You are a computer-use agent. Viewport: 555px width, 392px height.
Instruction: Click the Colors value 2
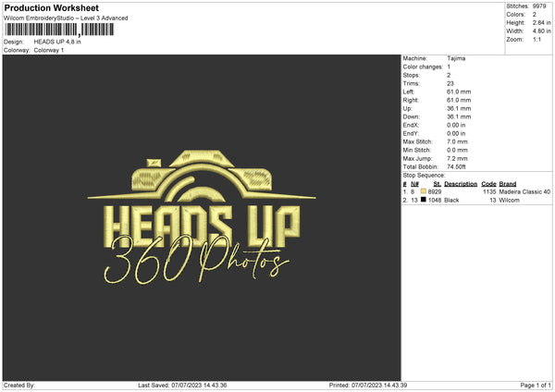[x=534, y=15]
